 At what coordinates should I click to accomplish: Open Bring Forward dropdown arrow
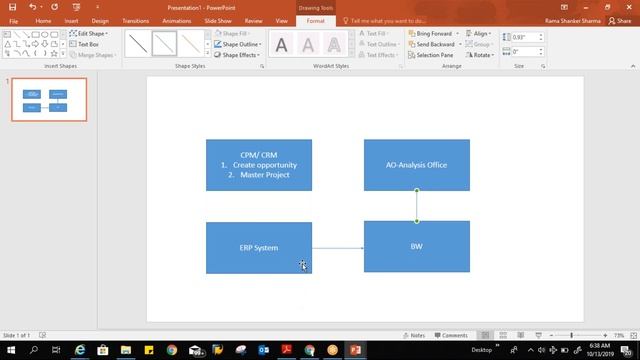tap(458, 33)
